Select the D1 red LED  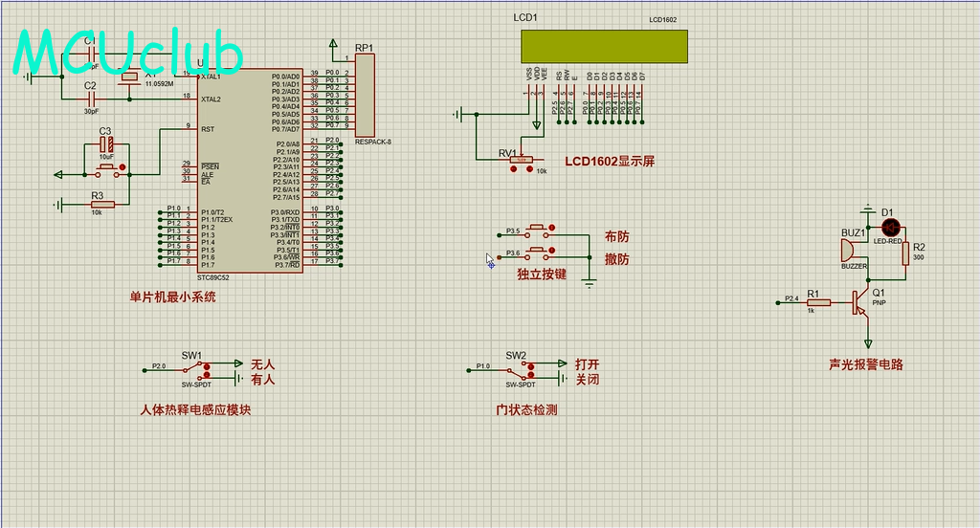tap(890, 227)
